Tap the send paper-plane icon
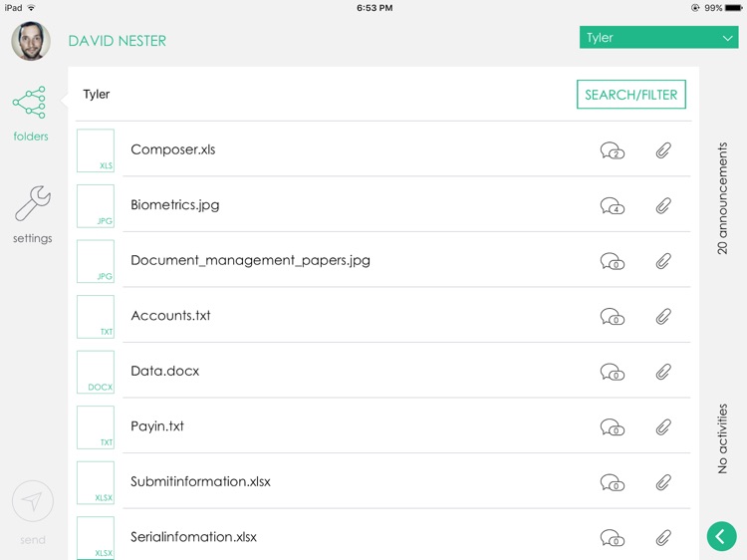The image size is (747, 560). coord(33,501)
